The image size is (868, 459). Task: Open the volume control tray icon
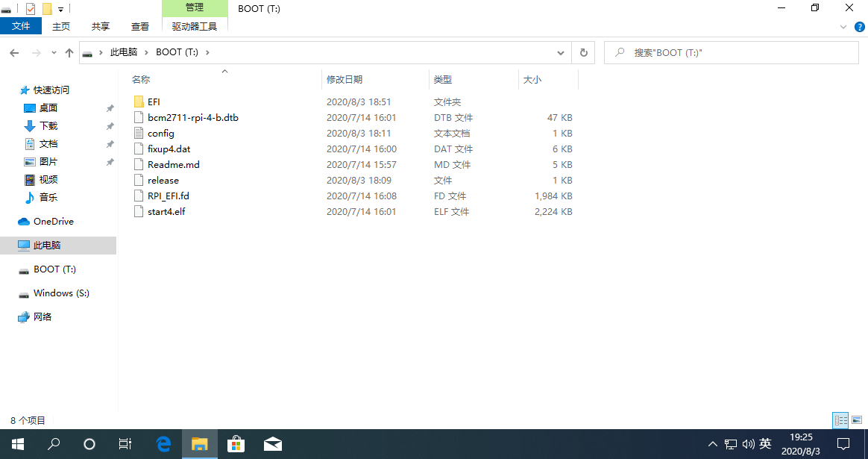pos(749,443)
